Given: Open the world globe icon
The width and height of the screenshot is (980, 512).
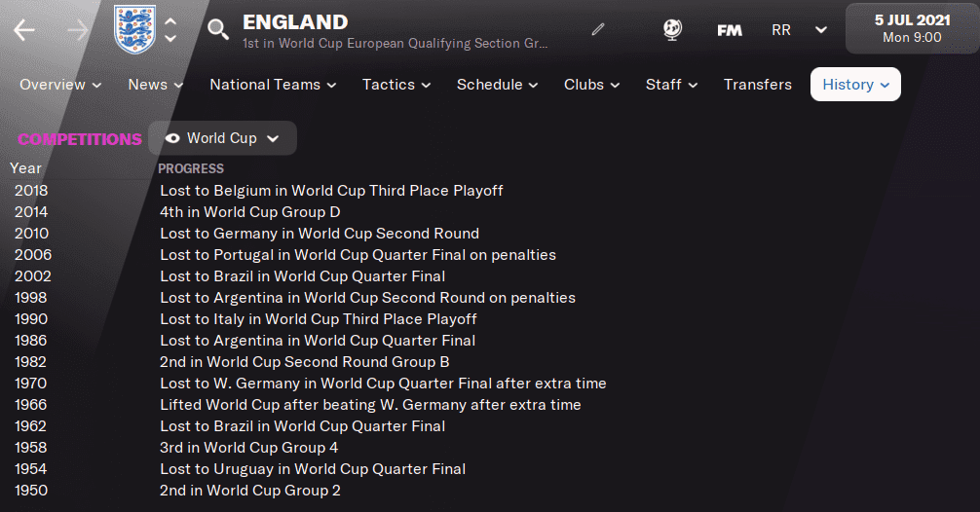Looking at the screenshot, I should click(672, 30).
